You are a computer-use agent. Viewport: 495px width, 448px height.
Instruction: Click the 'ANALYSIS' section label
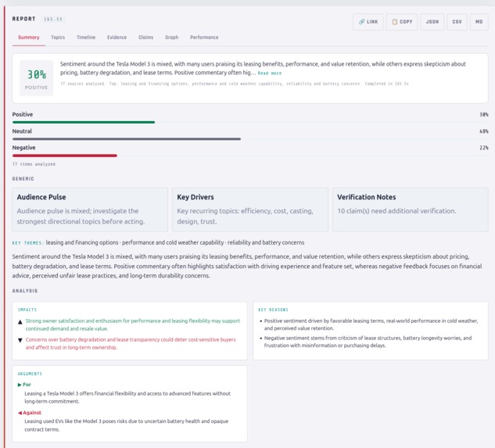(x=25, y=291)
